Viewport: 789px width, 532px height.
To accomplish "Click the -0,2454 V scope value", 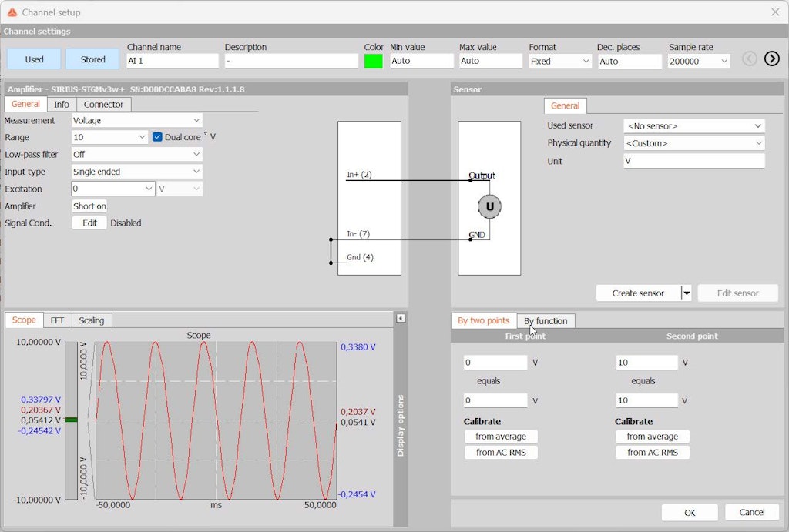I will pyautogui.click(x=357, y=494).
